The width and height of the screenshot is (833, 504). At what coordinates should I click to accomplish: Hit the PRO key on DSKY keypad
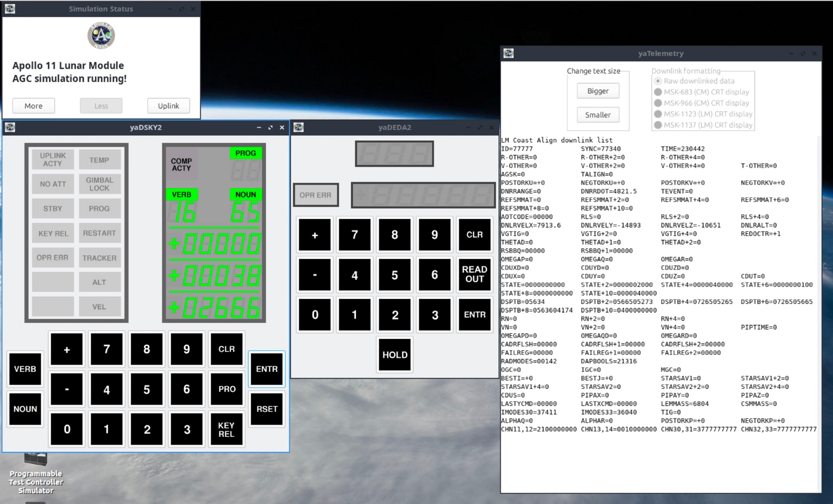(227, 389)
